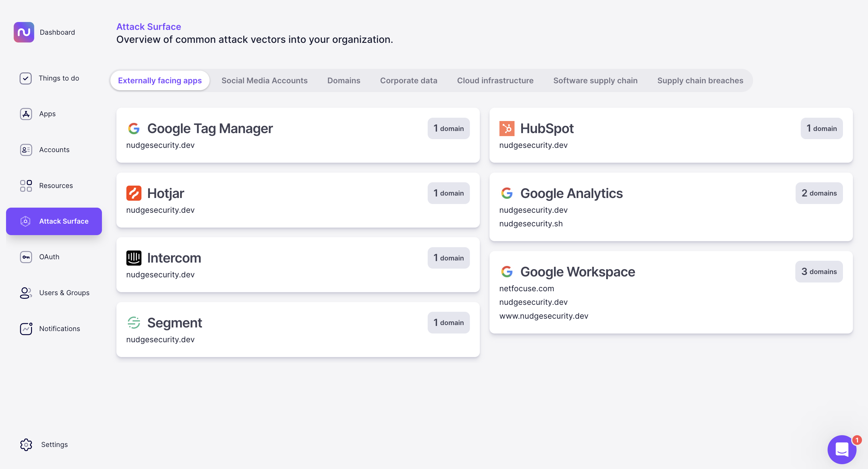
Task: Click nudgesecurity.sh under Google Analytics
Action: click(531, 224)
